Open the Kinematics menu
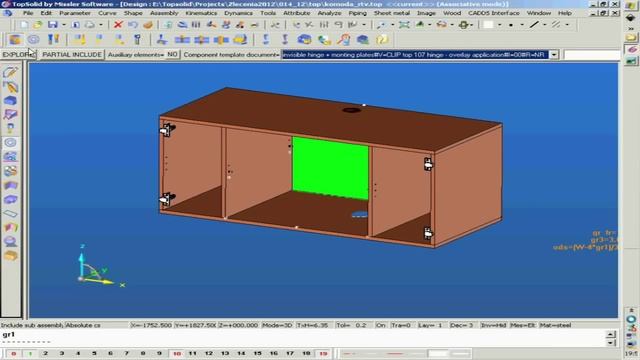The width and height of the screenshot is (640, 360). 201,13
